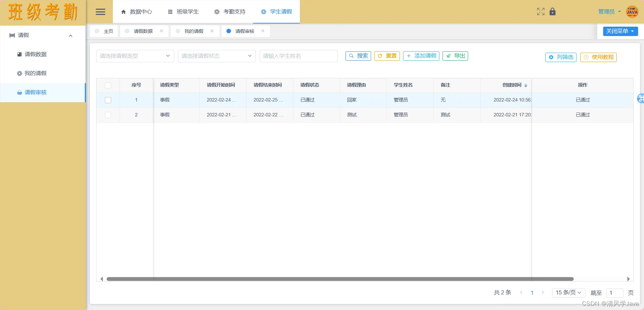Viewport: 644px width, 310px height.
Task: Open the 学生请假 top menu
Action: point(276,12)
